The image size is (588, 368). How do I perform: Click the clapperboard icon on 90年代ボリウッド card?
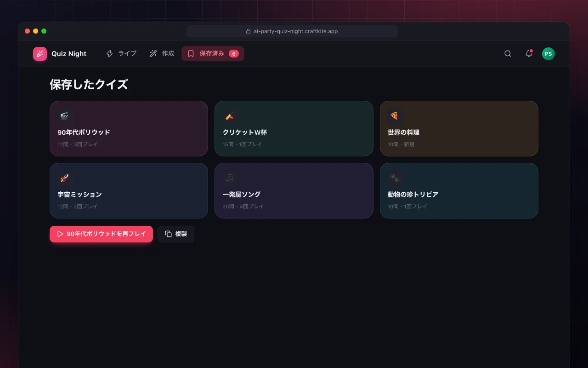pos(65,116)
